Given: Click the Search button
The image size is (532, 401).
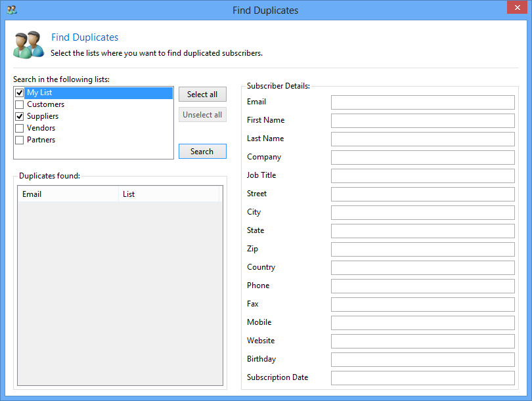Looking at the screenshot, I should tap(202, 152).
